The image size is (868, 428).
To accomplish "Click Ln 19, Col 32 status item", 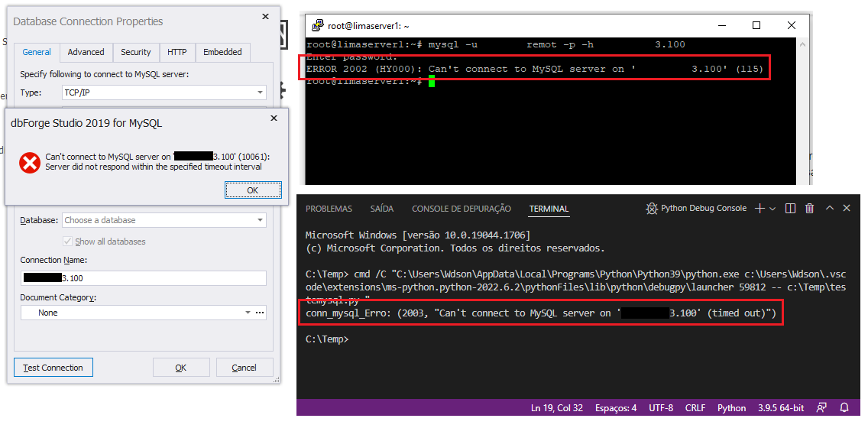I will click(557, 408).
